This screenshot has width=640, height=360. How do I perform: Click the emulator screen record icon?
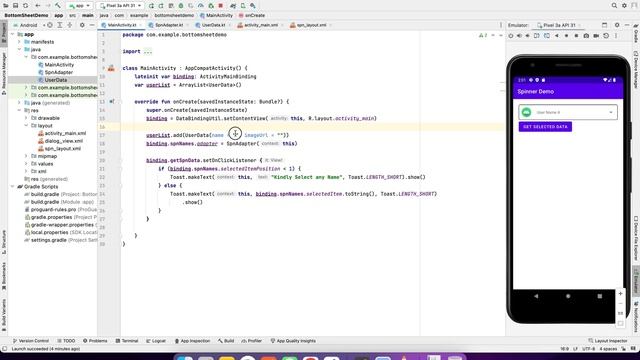click(x=596, y=36)
